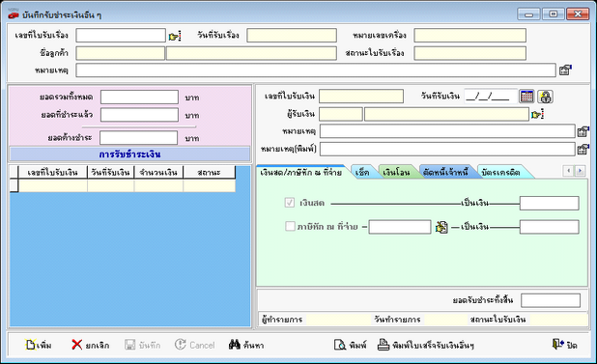Select the บัตรเครดิต tab
Image resolution: width=597 pixels, height=364 pixels.
(500, 172)
